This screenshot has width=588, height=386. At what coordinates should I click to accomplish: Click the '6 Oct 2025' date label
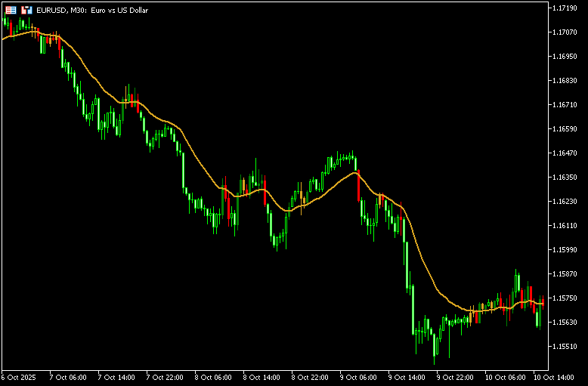[x=19, y=377]
